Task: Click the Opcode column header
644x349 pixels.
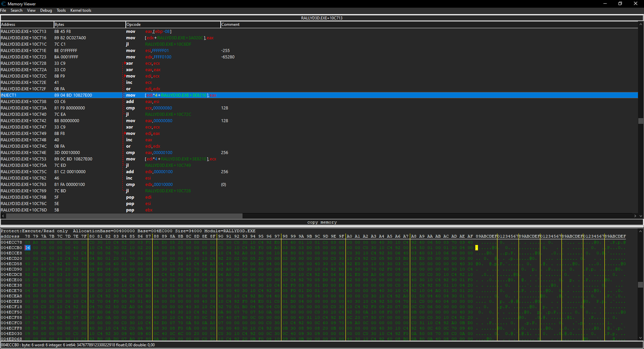Action: 173,25
